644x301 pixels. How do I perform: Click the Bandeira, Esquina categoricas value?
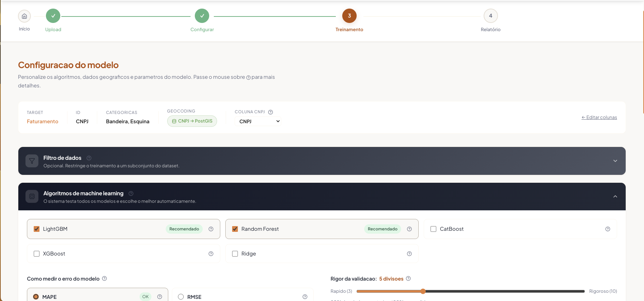(x=128, y=121)
